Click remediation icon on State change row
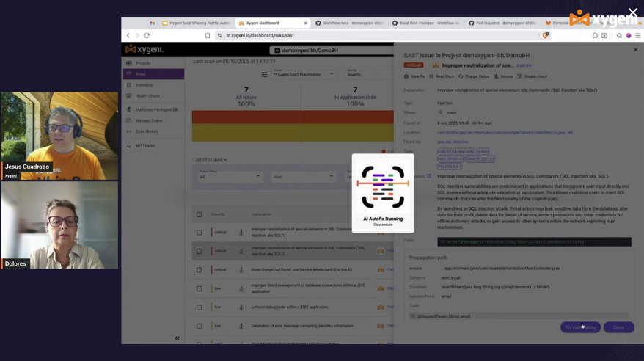Image resolution: width=644 pixels, height=361 pixels. click(241, 270)
